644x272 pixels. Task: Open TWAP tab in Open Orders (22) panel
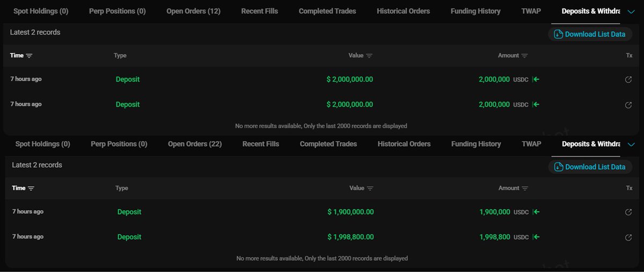pos(531,144)
